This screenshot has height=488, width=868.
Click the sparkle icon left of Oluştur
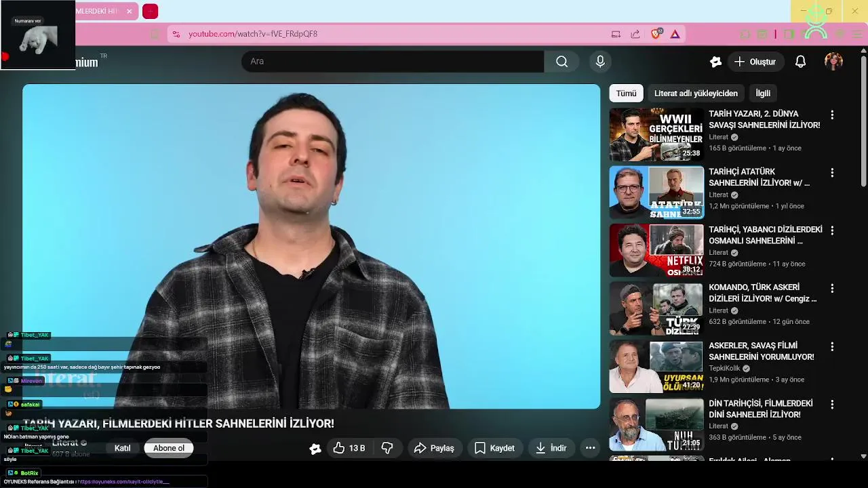(715, 62)
